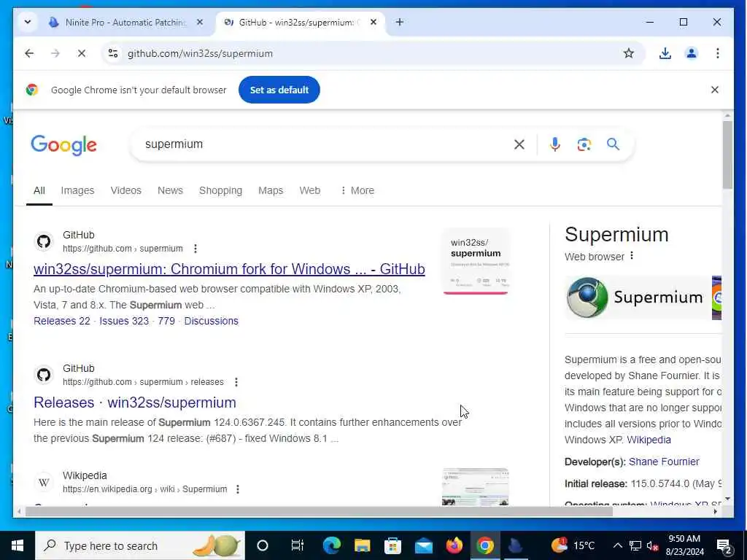Click the magnifier search button
This screenshot has width=747, height=560.
[x=613, y=144]
